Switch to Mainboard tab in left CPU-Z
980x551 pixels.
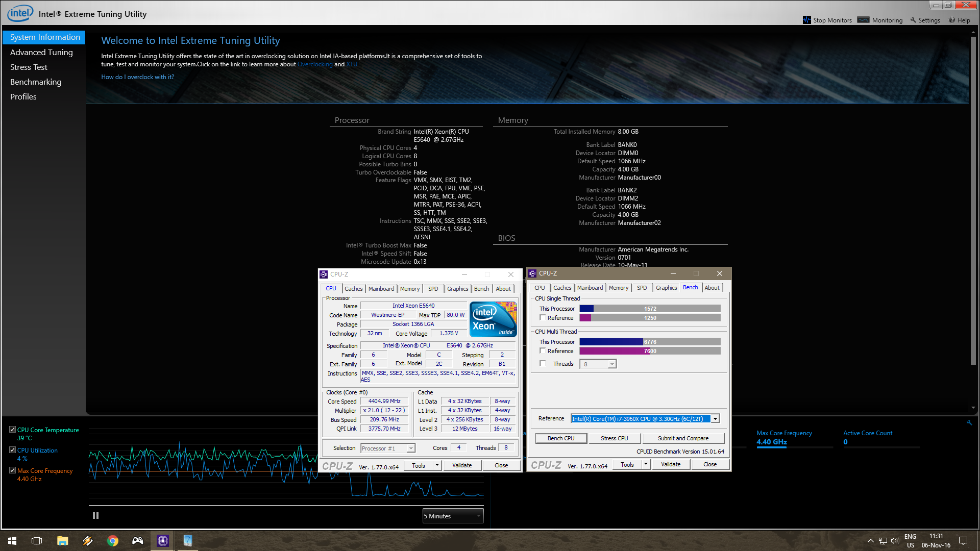click(x=381, y=289)
